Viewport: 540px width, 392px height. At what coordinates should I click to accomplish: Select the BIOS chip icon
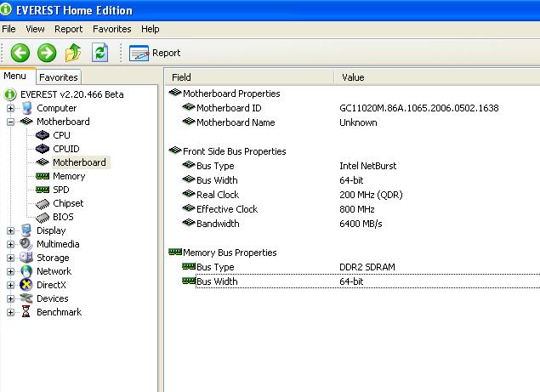click(43, 218)
